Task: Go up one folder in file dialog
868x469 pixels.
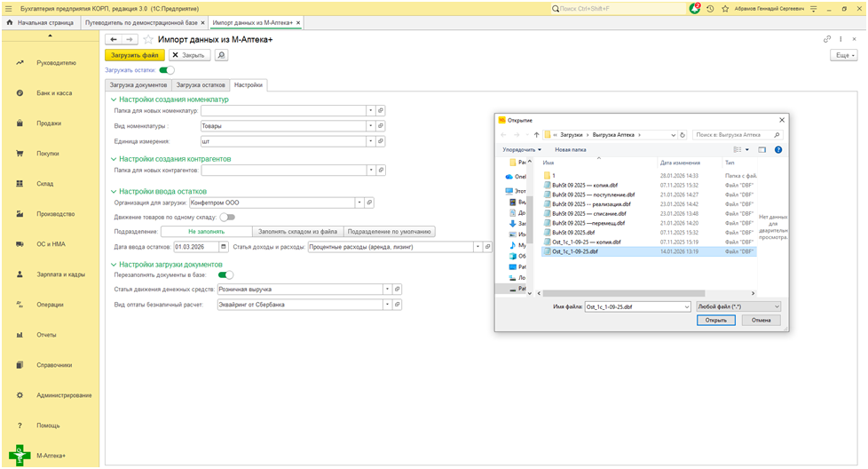Action: pyautogui.click(x=535, y=134)
